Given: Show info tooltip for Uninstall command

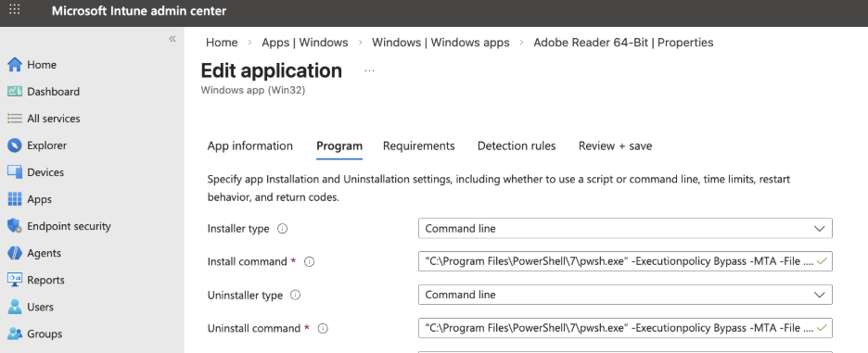Looking at the screenshot, I should 323,329.
